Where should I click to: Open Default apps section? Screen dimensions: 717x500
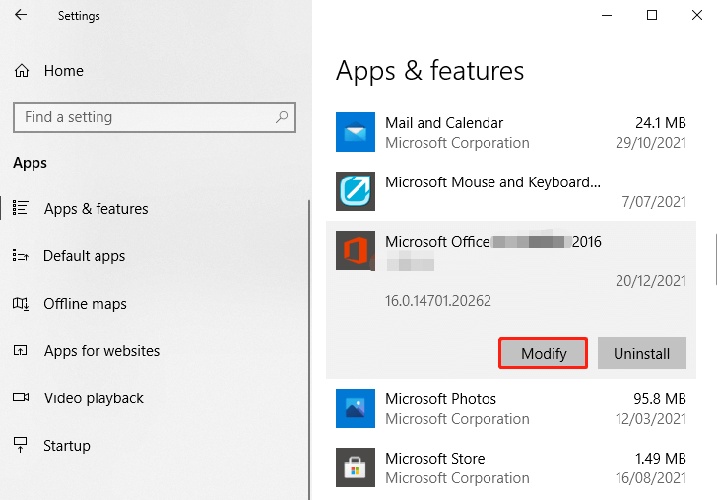click(x=84, y=256)
